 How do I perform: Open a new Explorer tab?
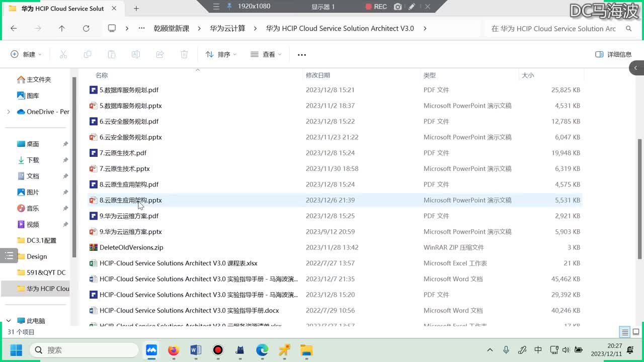tap(136, 9)
